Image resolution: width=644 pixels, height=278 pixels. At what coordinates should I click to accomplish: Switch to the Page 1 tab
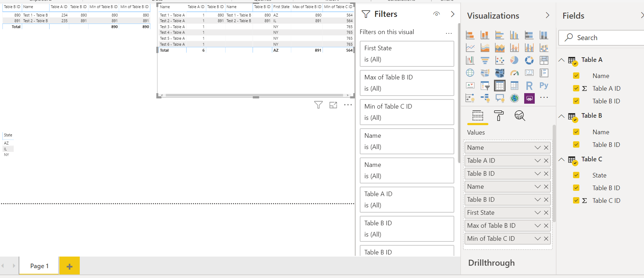[39, 266]
